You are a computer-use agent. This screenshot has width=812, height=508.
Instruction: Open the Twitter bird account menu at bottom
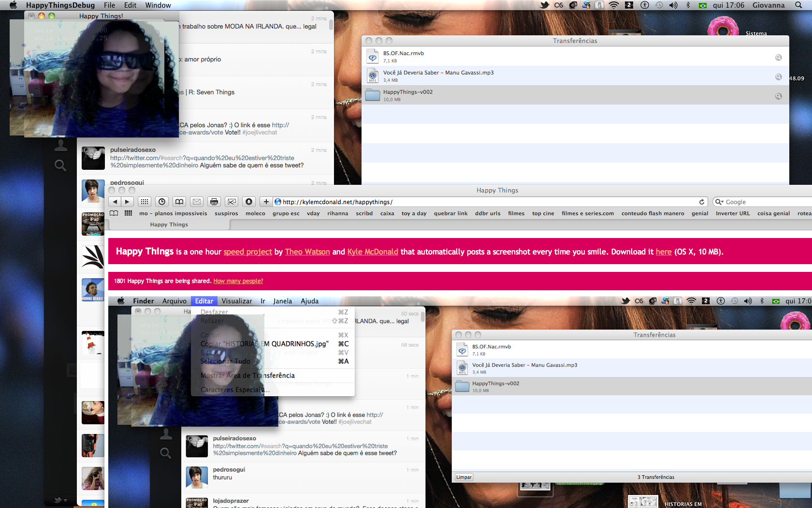(x=60, y=500)
